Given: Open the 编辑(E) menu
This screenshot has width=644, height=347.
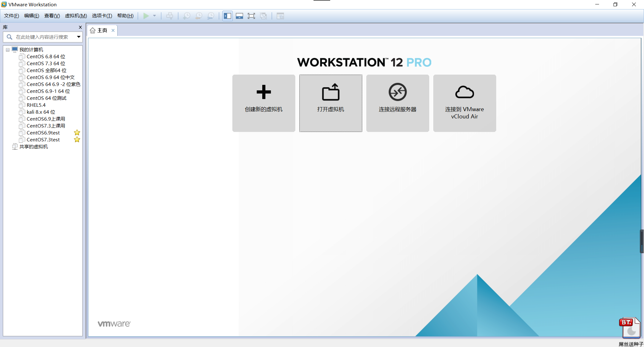Looking at the screenshot, I should pyautogui.click(x=32, y=16).
